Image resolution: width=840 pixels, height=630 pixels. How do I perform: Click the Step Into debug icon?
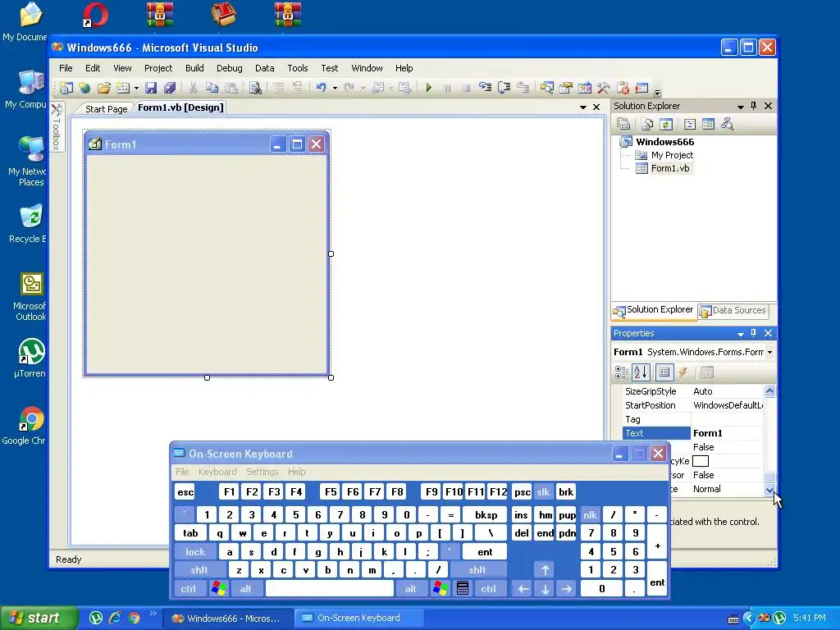click(486, 88)
